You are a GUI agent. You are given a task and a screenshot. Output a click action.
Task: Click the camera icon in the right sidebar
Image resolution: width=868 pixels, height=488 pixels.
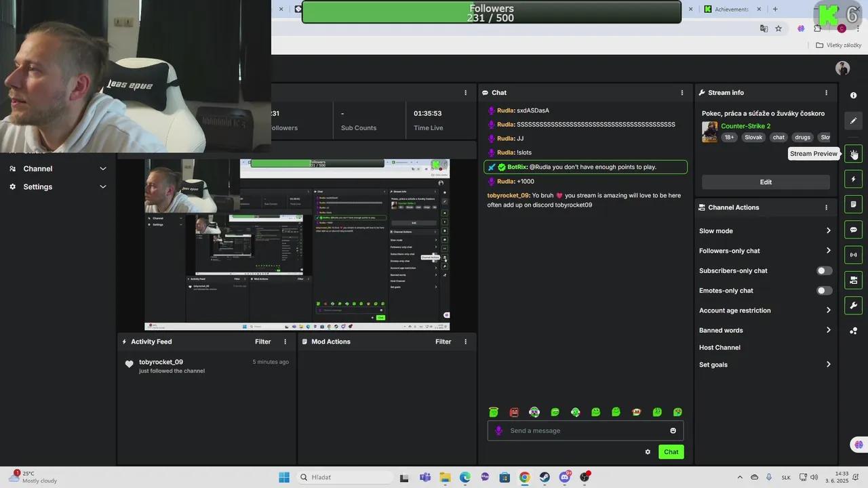(854, 280)
